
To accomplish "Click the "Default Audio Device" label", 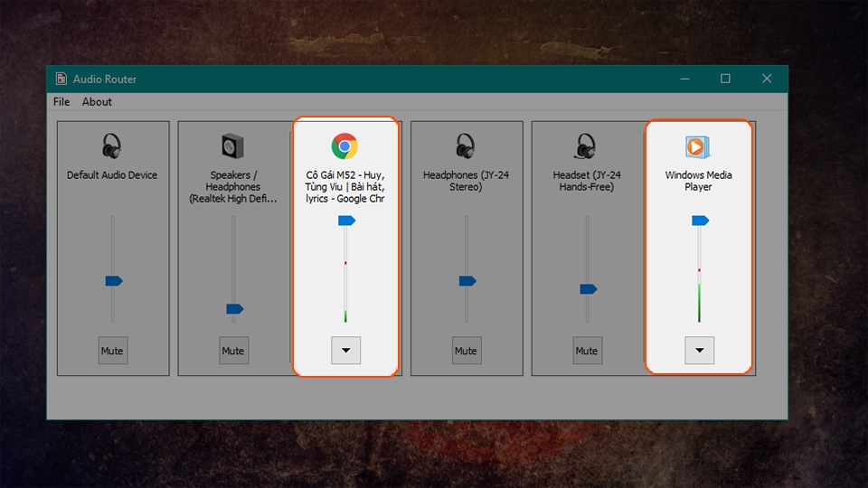I will point(112,174).
